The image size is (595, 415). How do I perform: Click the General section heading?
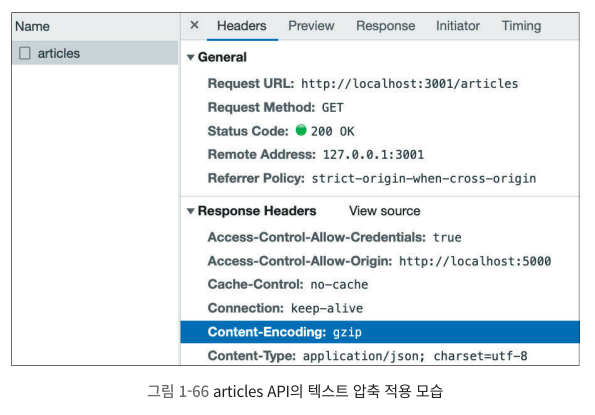222,57
